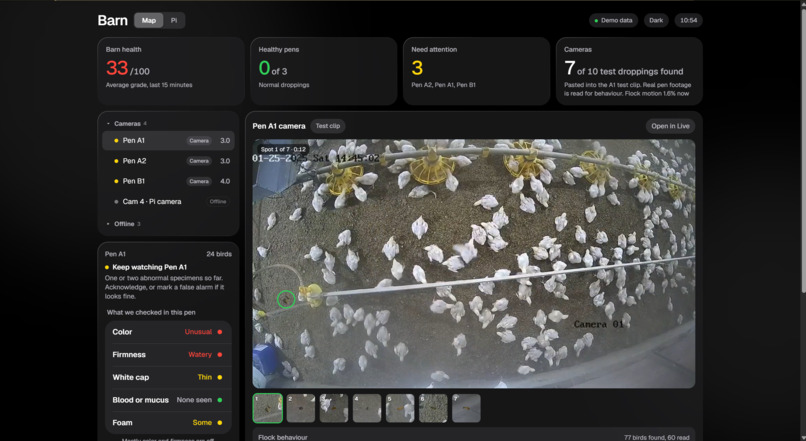
Task: Click '77 birds found, 60 read' text
Action: point(656,437)
